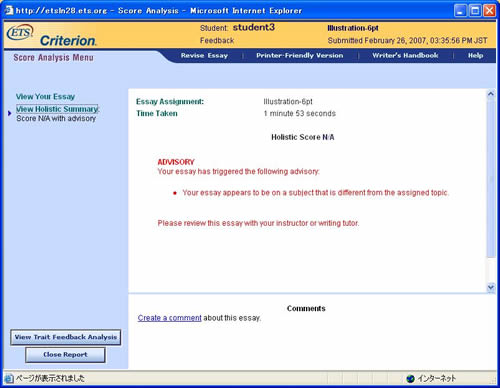This screenshot has height=388, width=500.
Task: Click the 1 minute 53 seconds value
Action: click(300, 113)
